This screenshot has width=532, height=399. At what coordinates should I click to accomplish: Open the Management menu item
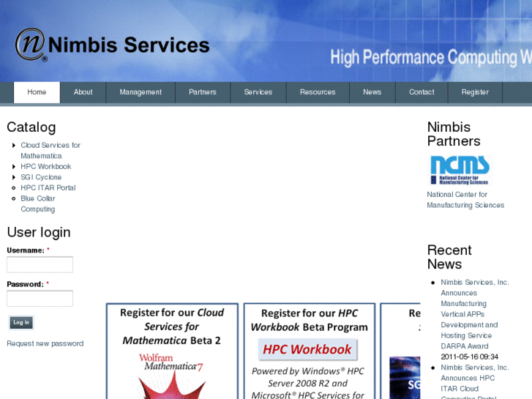tap(141, 92)
